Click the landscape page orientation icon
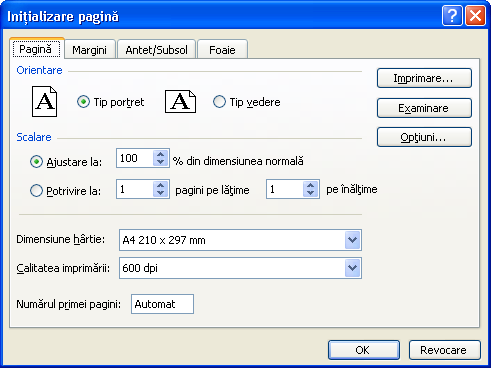Image resolution: width=491 pixels, height=368 pixels. [x=180, y=101]
